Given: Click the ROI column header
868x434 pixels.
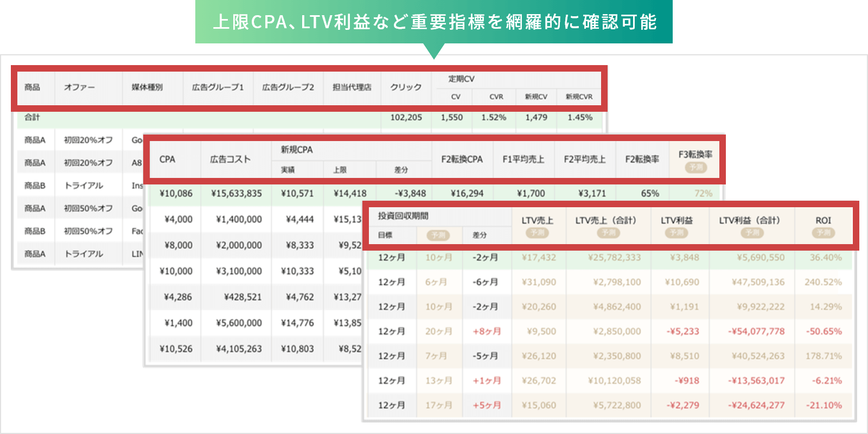Looking at the screenshot, I should pyautogui.click(x=823, y=220).
